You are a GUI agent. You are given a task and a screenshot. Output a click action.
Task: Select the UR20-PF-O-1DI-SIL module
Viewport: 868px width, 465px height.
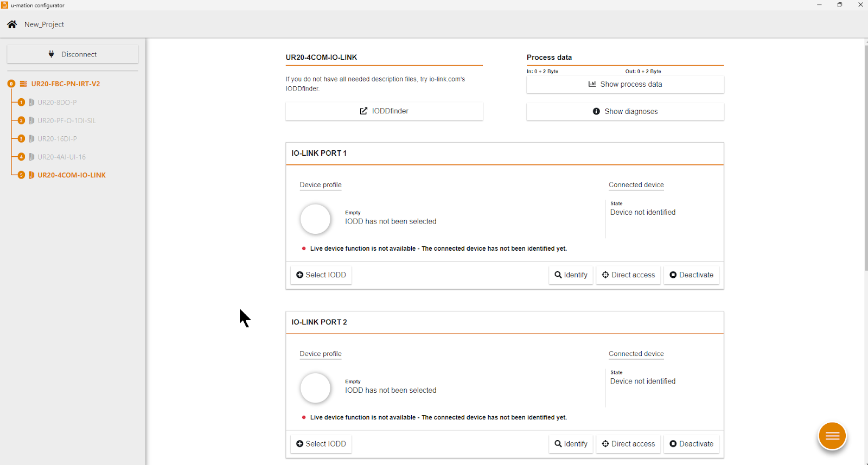click(67, 120)
